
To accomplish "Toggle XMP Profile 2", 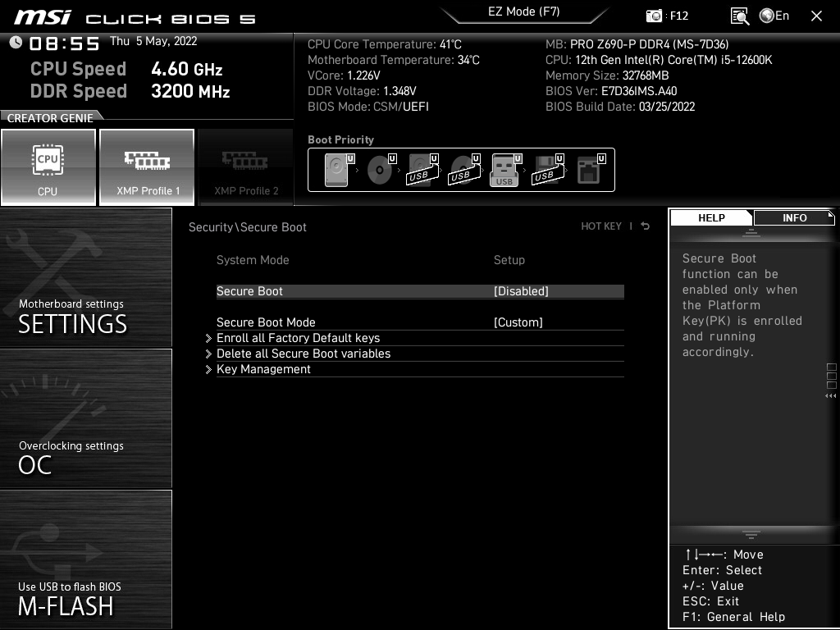I will pyautogui.click(x=246, y=167).
